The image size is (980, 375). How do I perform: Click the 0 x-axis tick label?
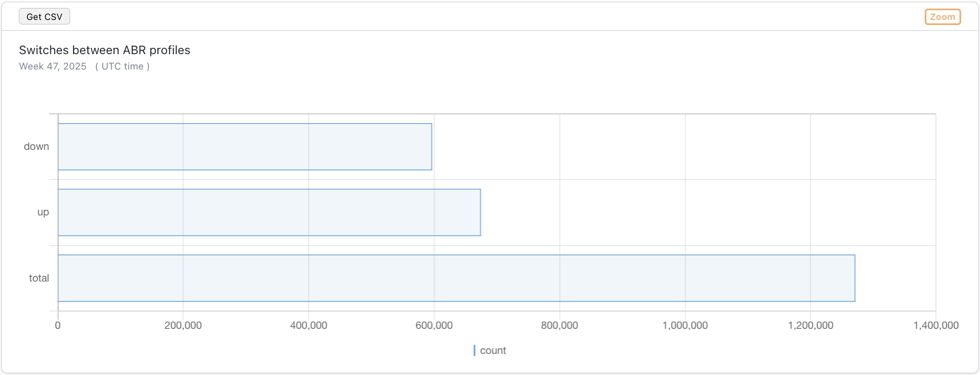click(58, 325)
